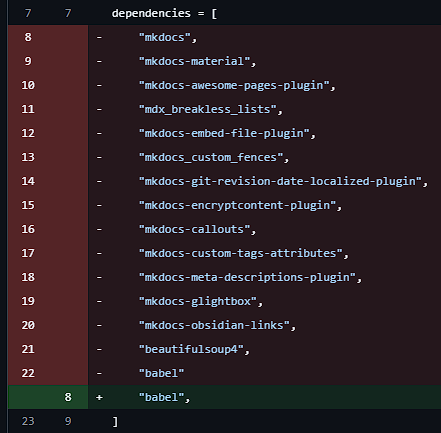
Task: Select the "mkdocs-embed-file-plugin" line
Action: pyautogui.click(x=227, y=133)
